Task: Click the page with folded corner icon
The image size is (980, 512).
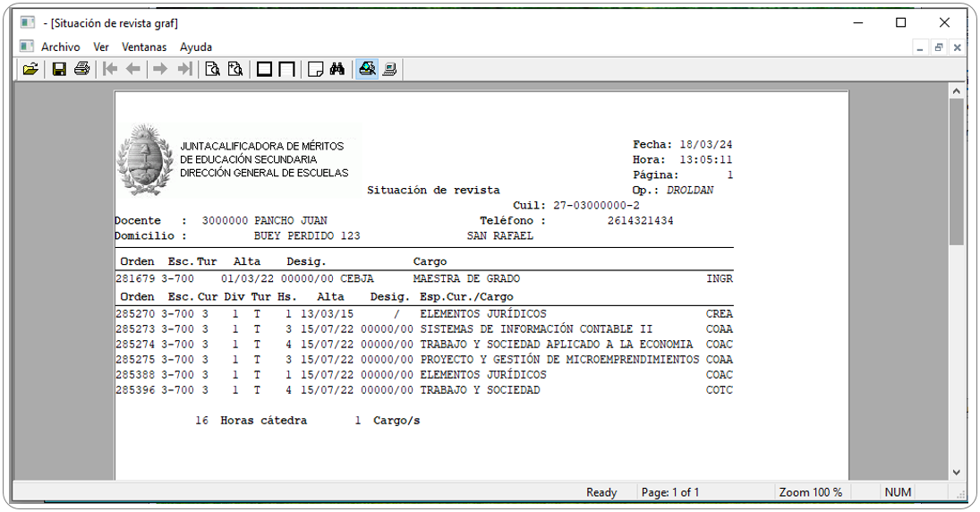Action: coord(316,69)
